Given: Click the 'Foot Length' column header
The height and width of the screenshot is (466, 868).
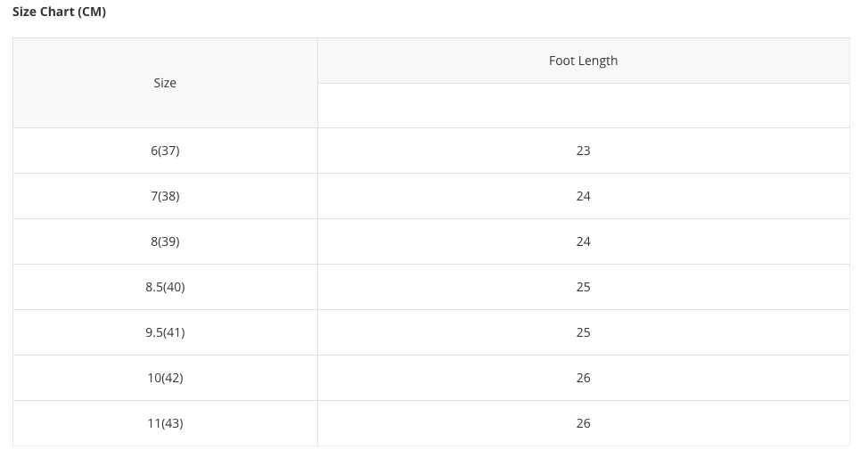Looking at the screenshot, I should (583, 61).
